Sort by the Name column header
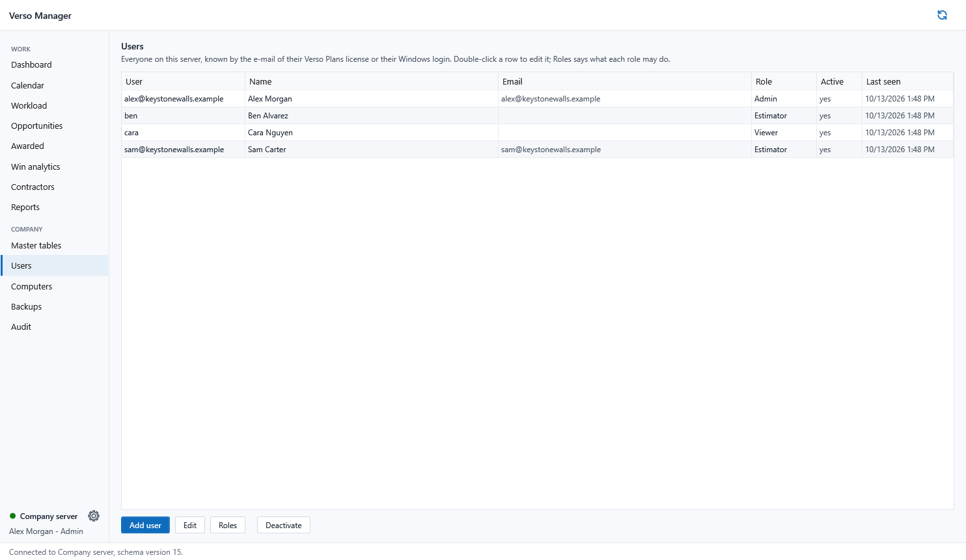This screenshot has height=560, width=966. point(372,81)
